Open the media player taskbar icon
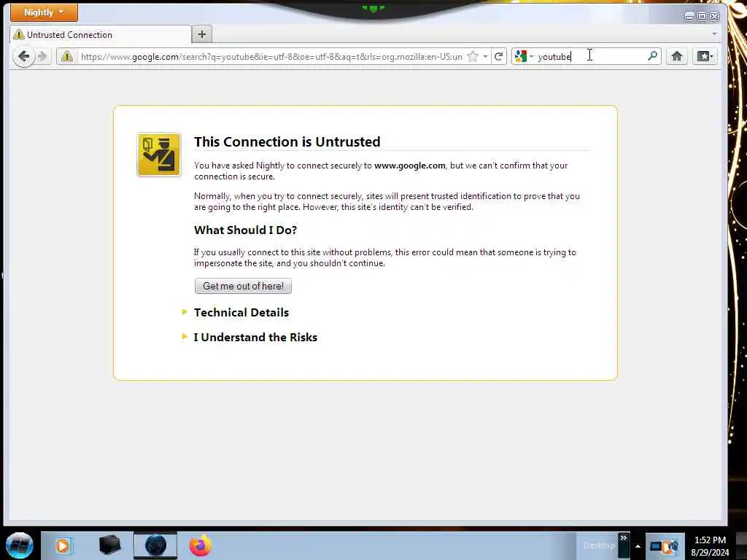This screenshot has width=747, height=560. [63, 545]
